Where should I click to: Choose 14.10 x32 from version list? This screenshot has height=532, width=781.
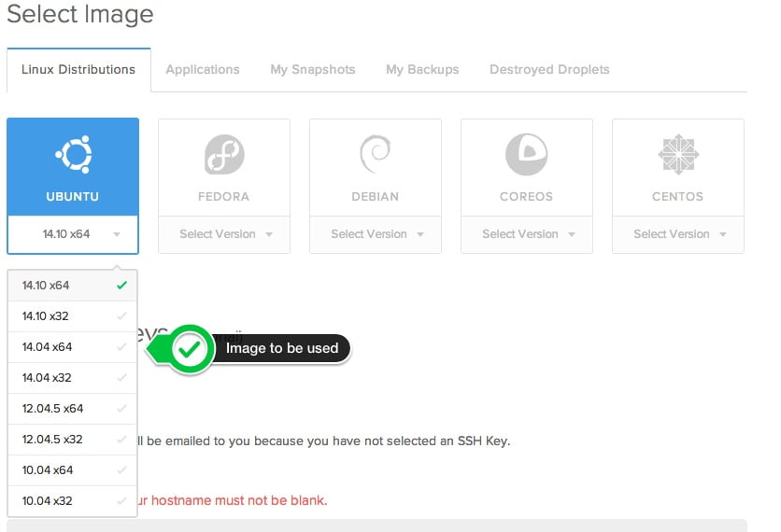click(72, 316)
